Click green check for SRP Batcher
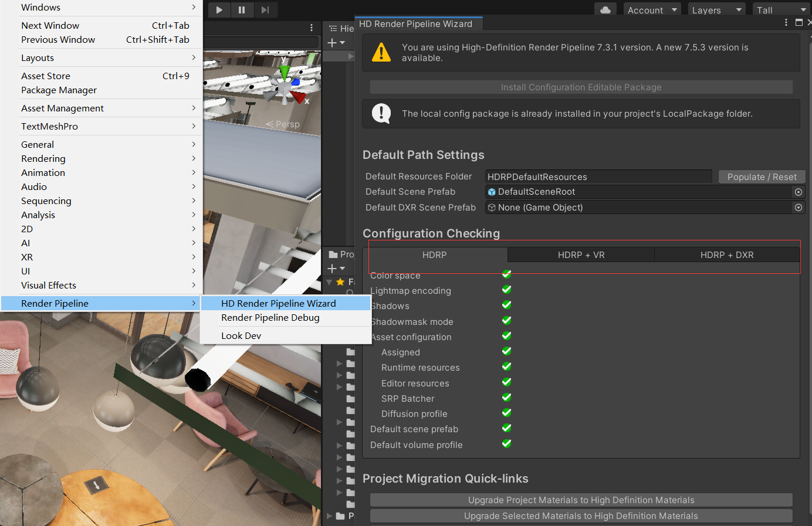The width and height of the screenshot is (812, 526). click(507, 397)
